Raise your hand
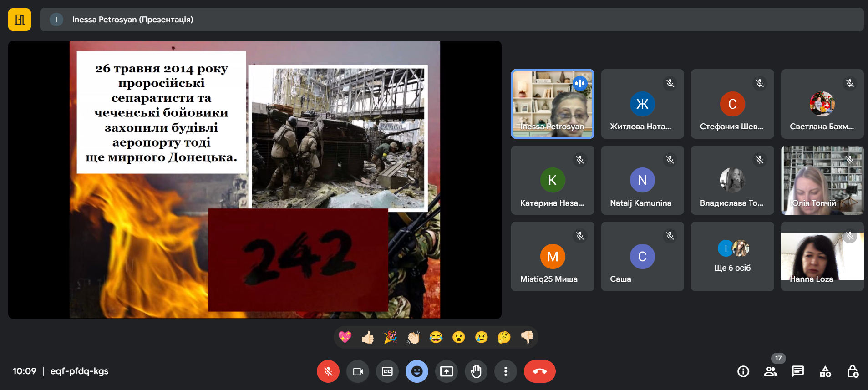The height and width of the screenshot is (390, 868). [476, 371]
